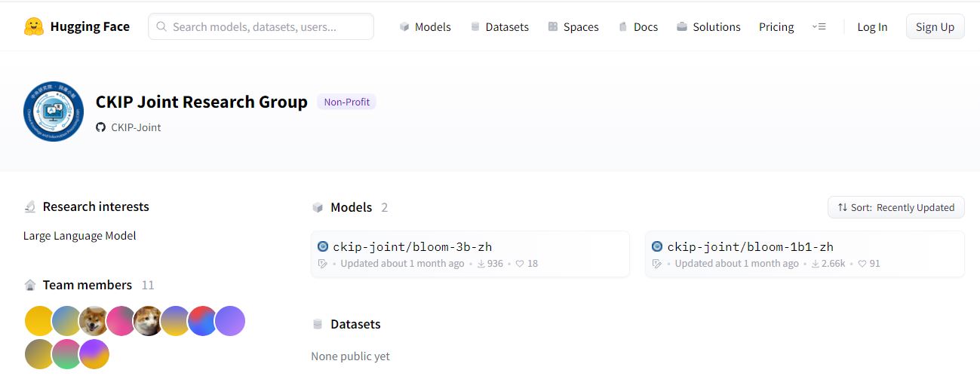Viewport: 980px width, 379px height.
Task: Open Sort: Recently Updated dropdown
Action: [896, 207]
